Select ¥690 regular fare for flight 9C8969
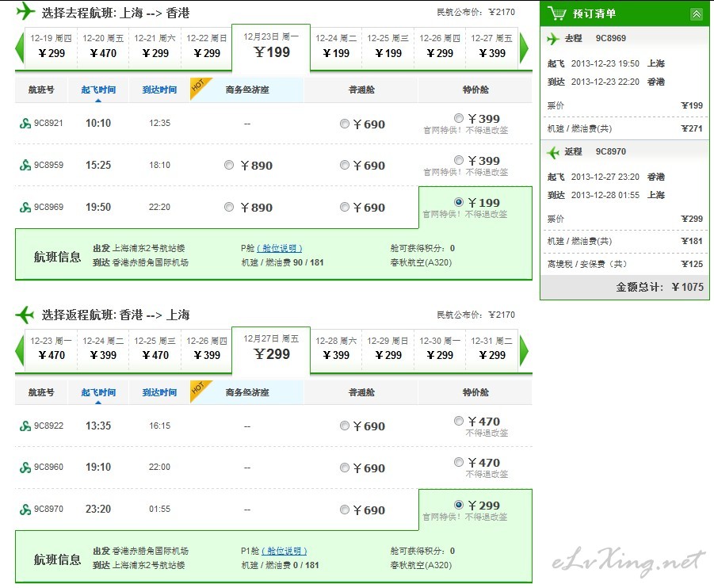Screen dimensions: 714x588 click(x=345, y=208)
